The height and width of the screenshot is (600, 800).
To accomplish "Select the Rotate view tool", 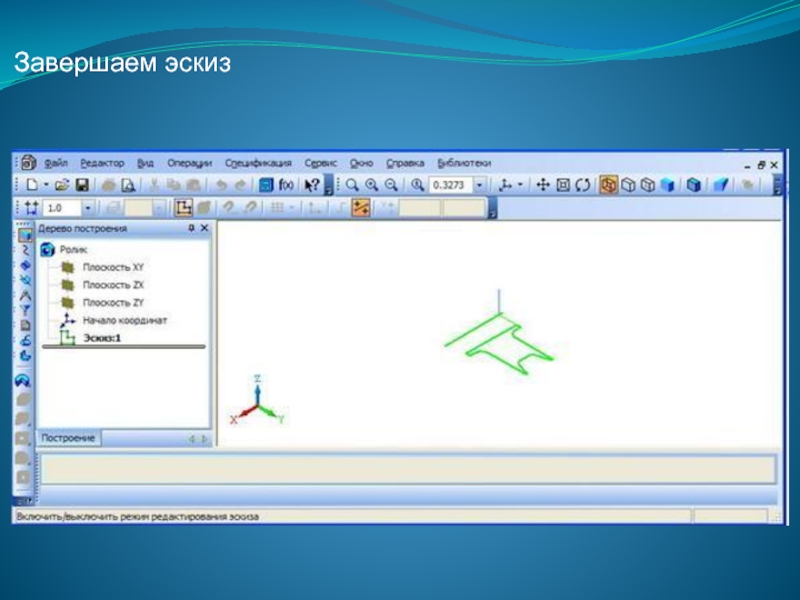I will (583, 185).
